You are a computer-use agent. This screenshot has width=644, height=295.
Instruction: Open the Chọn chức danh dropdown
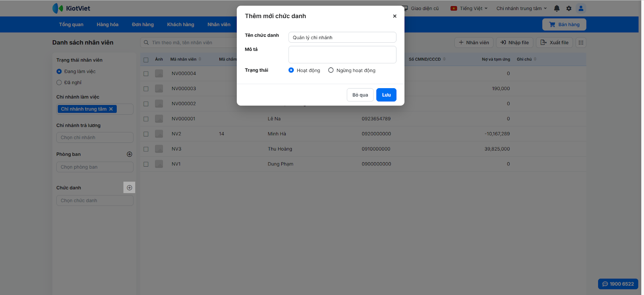(95, 200)
